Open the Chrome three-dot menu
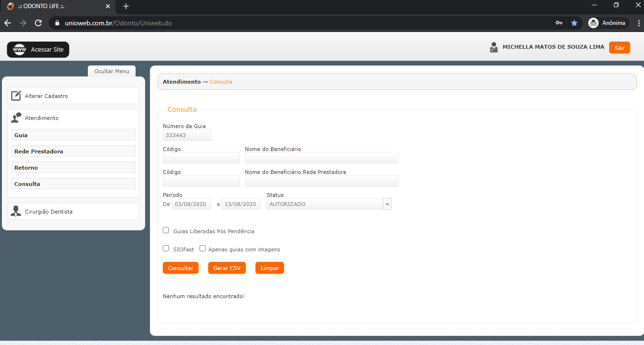The height and width of the screenshot is (345, 644). click(x=639, y=23)
